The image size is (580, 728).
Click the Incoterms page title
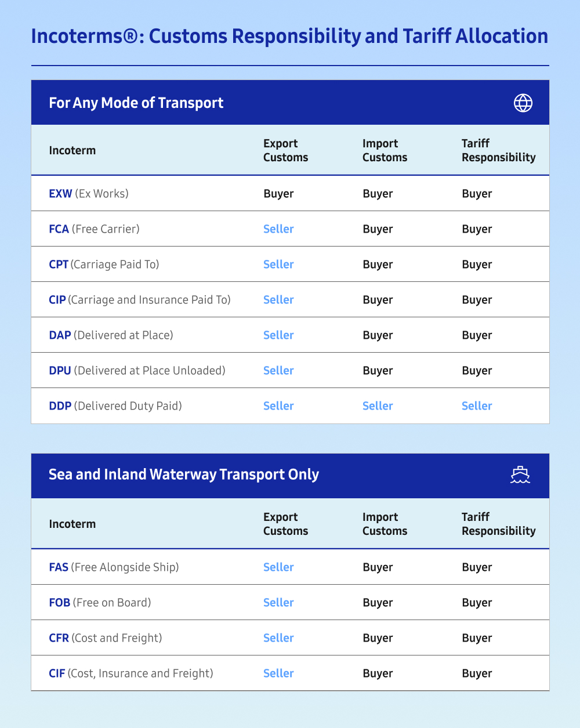pos(289,36)
